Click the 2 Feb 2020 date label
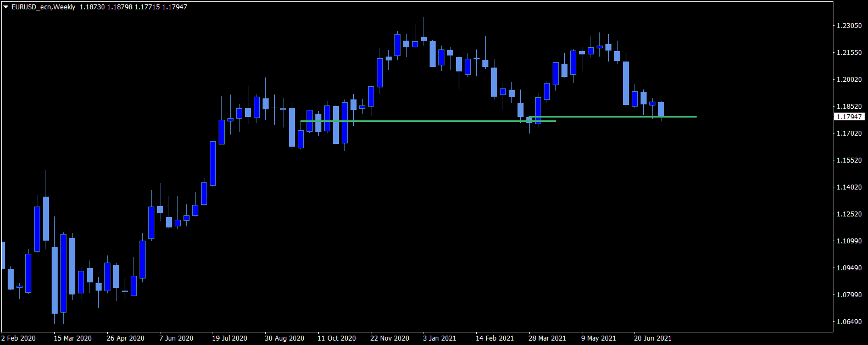Screen dimensions: 868x345 (19, 338)
